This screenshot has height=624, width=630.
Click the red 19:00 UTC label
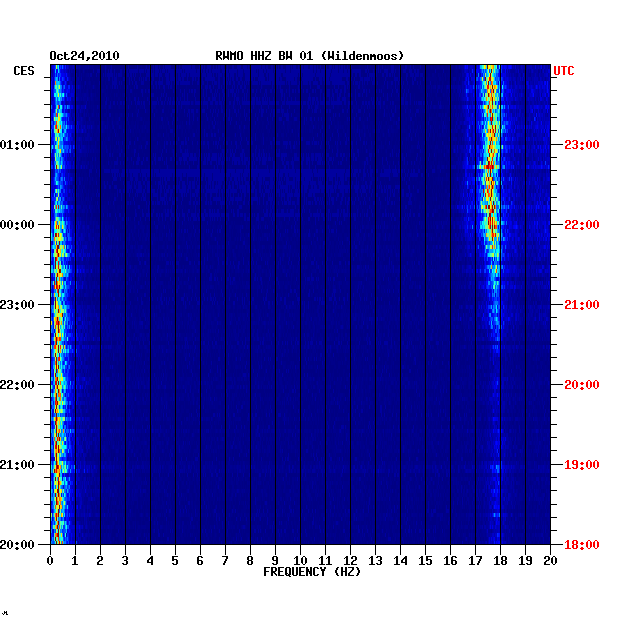click(582, 465)
